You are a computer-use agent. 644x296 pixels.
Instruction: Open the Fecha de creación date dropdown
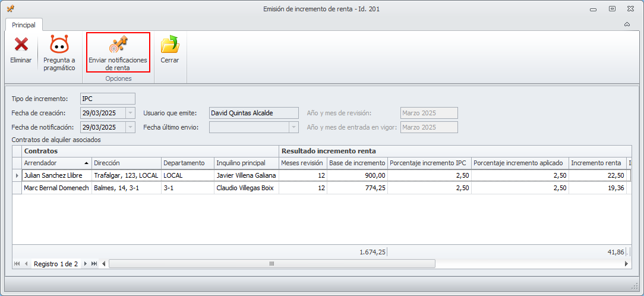tap(131, 113)
